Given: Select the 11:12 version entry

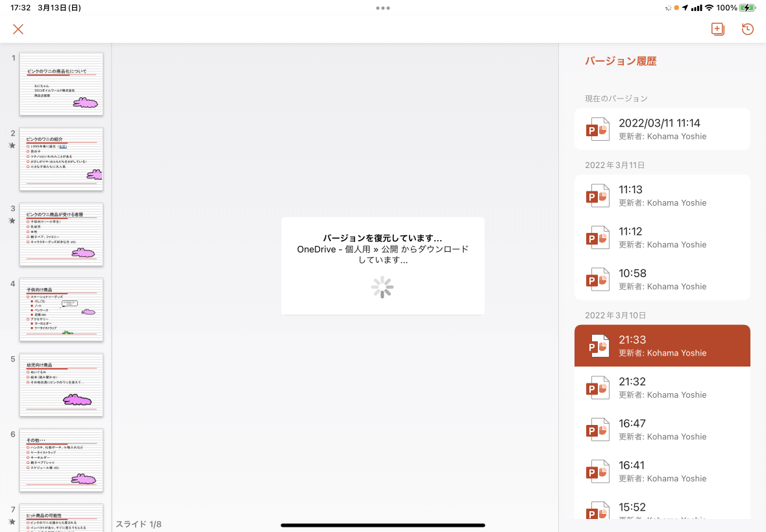Looking at the screenshot, I should click(662, 237).
